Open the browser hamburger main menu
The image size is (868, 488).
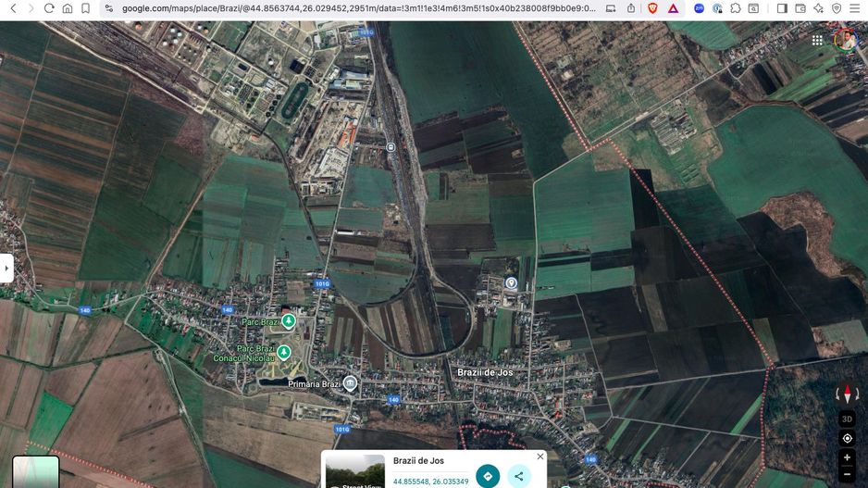tap(855, 8)
